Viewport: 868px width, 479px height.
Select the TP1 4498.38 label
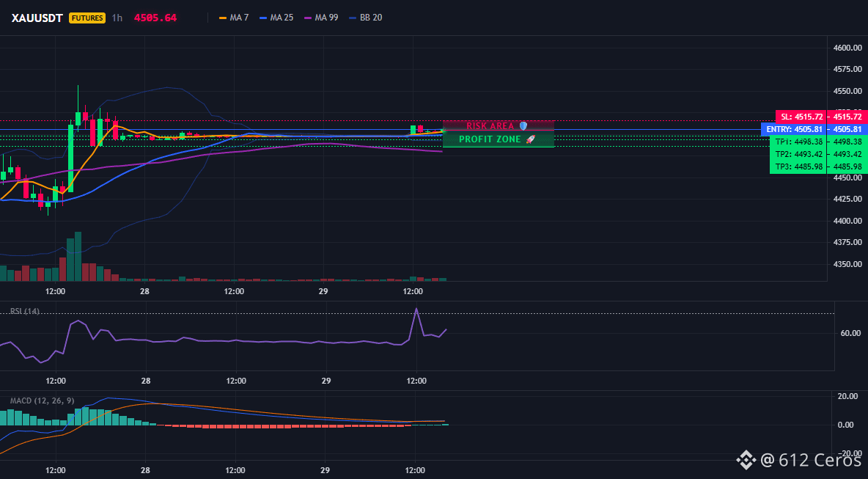tap(818, 142)
